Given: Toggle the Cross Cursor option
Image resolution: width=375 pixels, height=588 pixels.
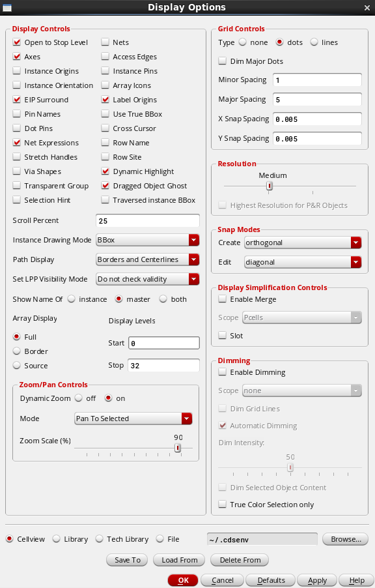Looking at the screenshot, I should click(x=105, y=128).
